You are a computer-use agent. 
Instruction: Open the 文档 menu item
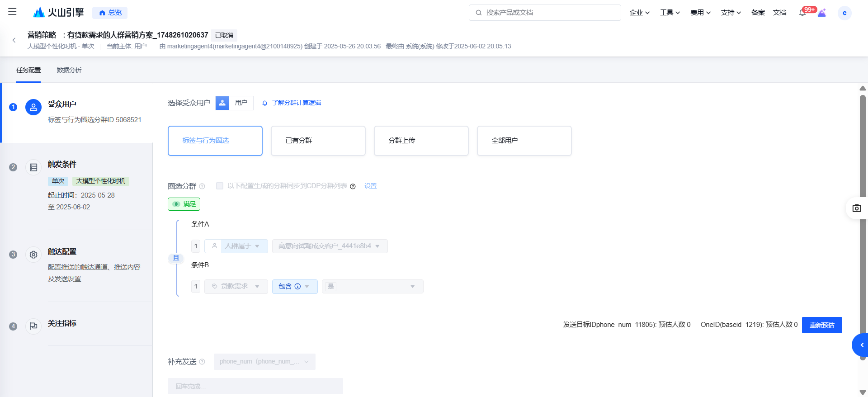click(780, 13)
